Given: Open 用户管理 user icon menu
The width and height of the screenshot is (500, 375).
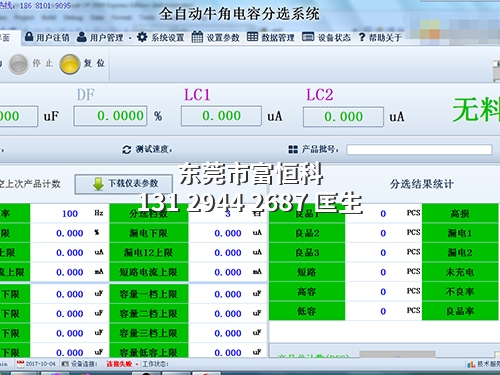Looking at the screenshot, I should point(82,37).
